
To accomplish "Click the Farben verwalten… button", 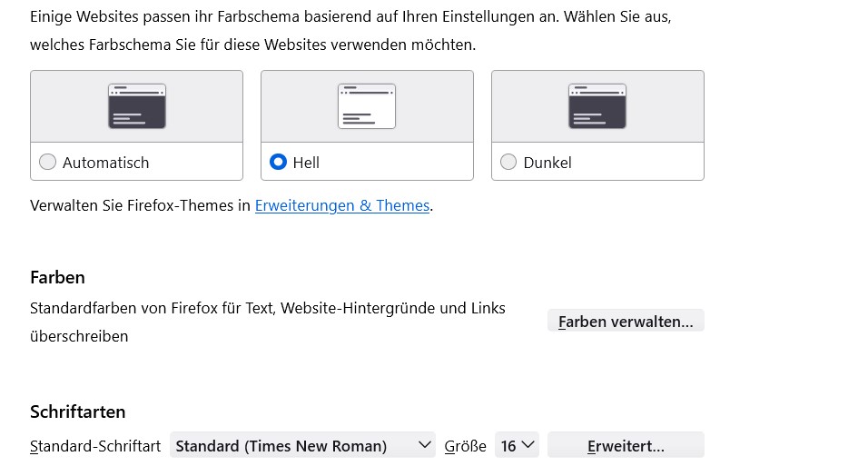I will (626, 322).
